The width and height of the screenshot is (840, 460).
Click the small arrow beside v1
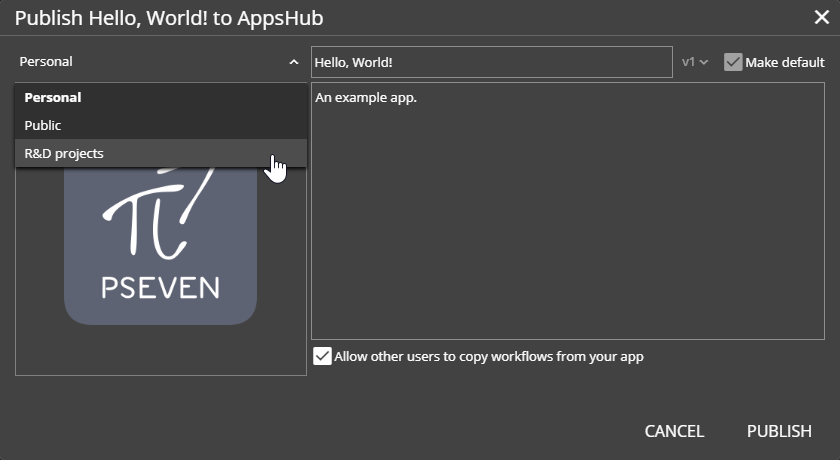pyautogui.click(x=704, y=62)
